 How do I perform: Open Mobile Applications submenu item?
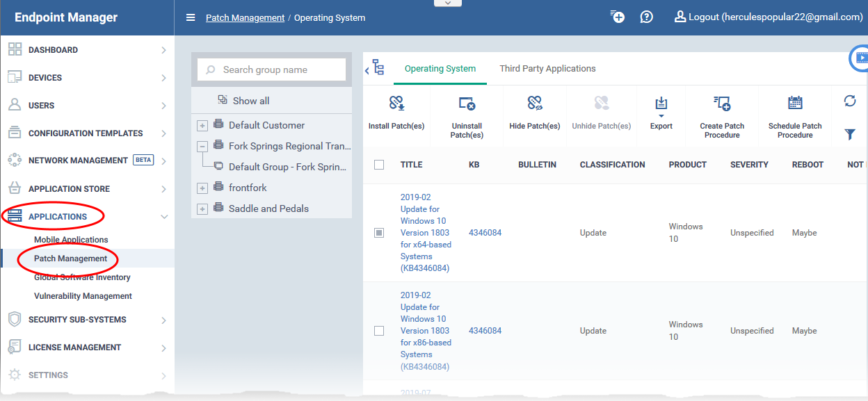pyautogui.click(x=71, y=240)
